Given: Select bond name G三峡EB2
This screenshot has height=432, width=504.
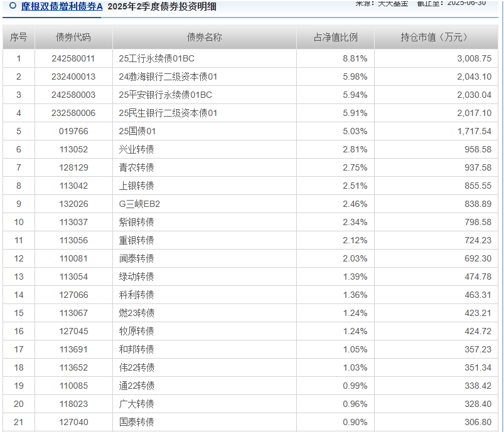Looking at the screenshot, I should click(x=139, y=204).
